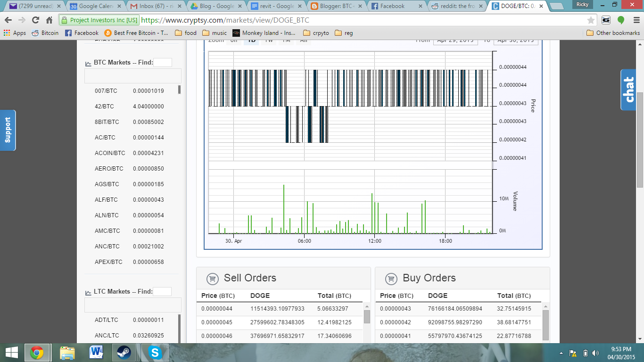Image resolution: width=644 pixels, height=362 pixels.
Task: Open the 42/BTC market
Action: (x=104, y=107)
